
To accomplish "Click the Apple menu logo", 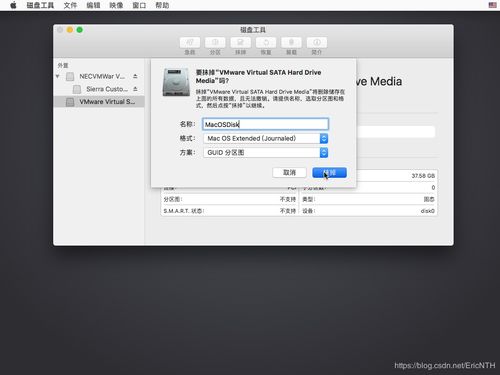I will (x=13, y=5).
